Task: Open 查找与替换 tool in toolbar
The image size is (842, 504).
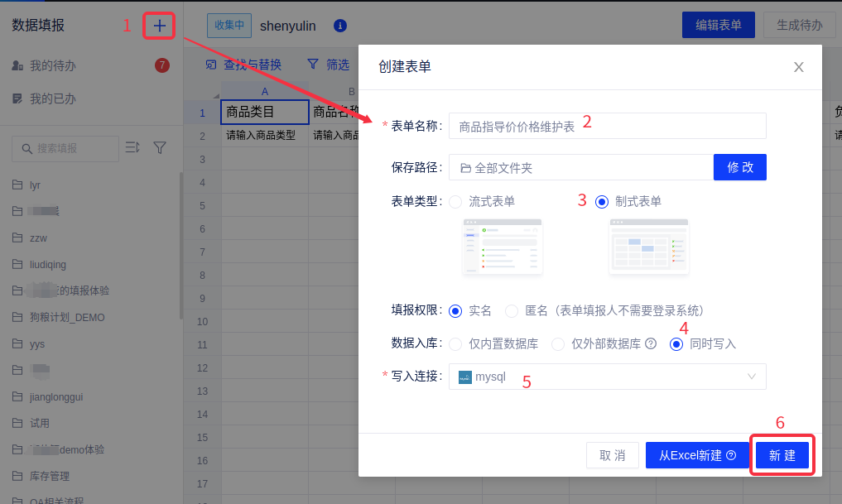Action: click(243, 65)
